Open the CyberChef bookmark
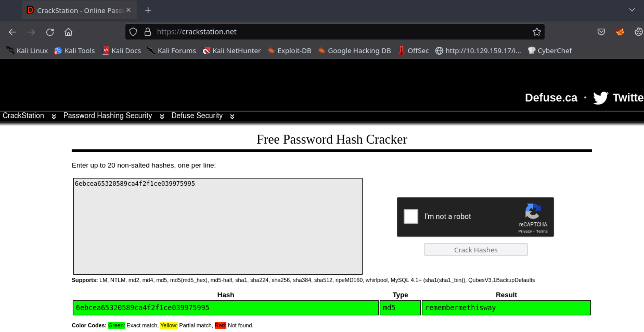 550,50
